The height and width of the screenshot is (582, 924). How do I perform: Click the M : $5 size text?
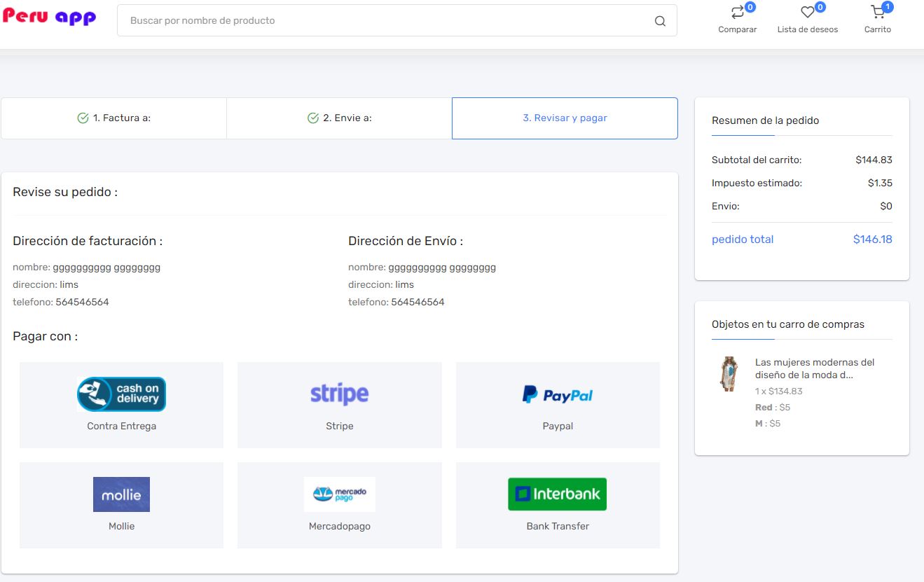point(768,424)
